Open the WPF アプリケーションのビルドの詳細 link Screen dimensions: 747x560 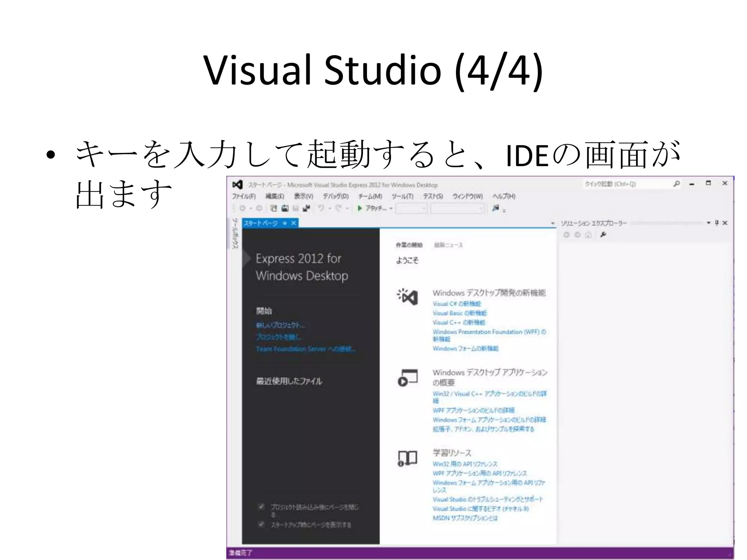pos(473,410)
